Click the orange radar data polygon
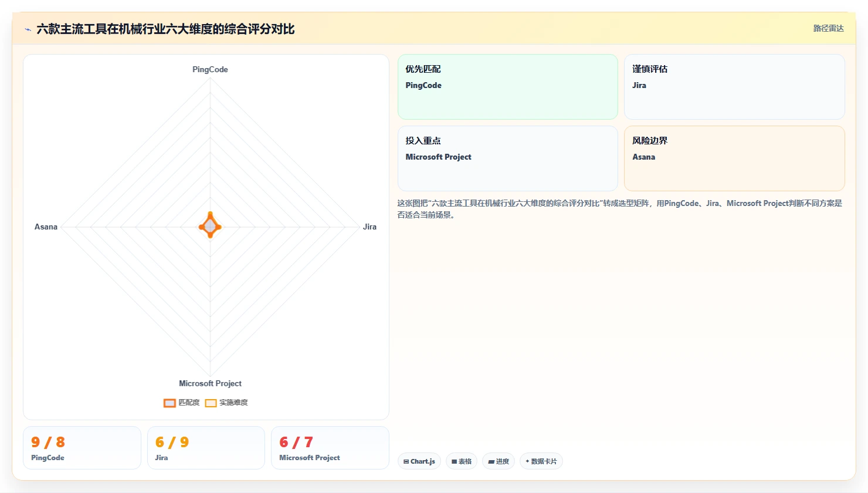The width and height of the screenshot is (868, 493). pyautogui.click(x=210, y=226)
